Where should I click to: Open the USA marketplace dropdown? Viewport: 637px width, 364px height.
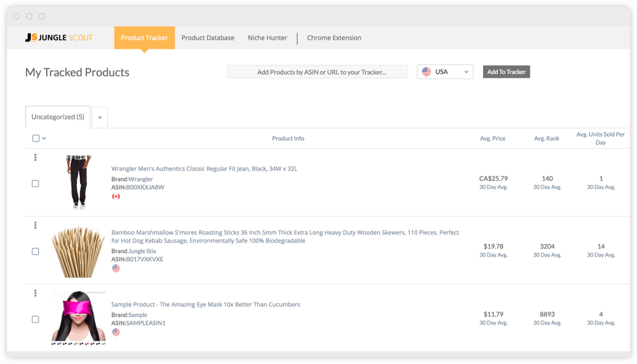[445, 72]
